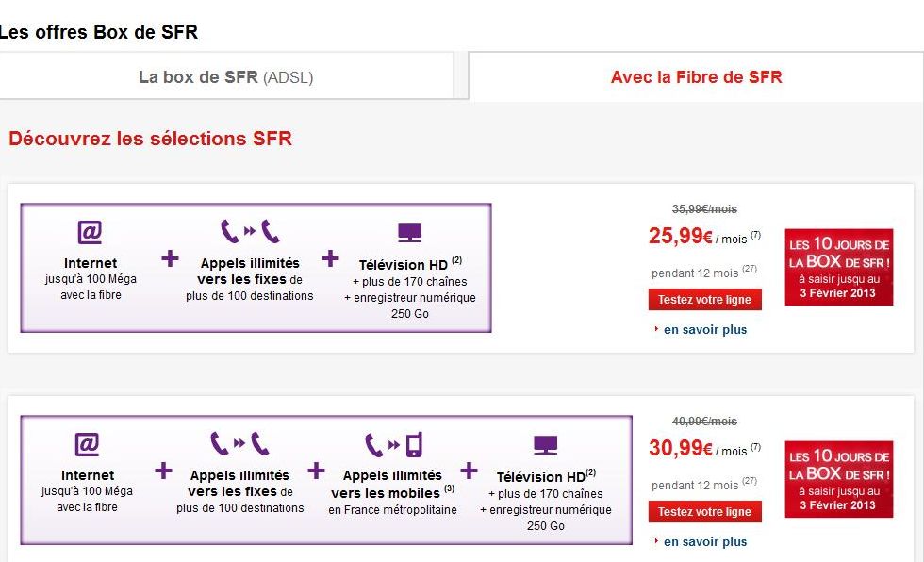
Task: Click the plus sign between Internet and Appels in first offer
Action: coord(170,258)
